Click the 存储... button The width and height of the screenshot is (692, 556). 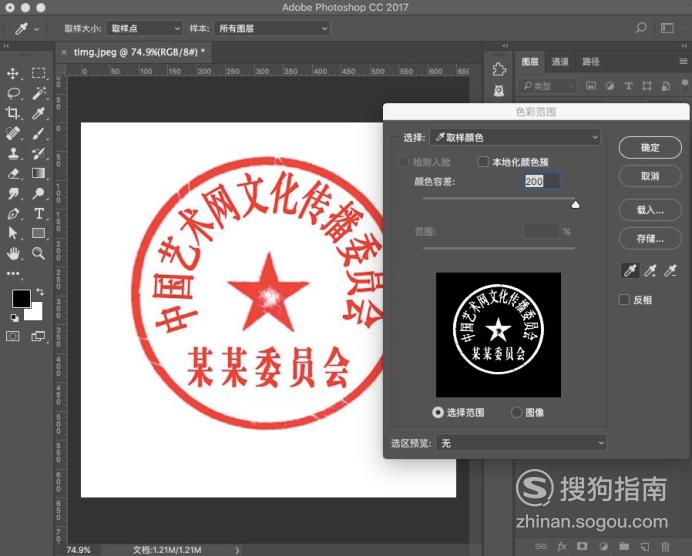tap(650, 239)
